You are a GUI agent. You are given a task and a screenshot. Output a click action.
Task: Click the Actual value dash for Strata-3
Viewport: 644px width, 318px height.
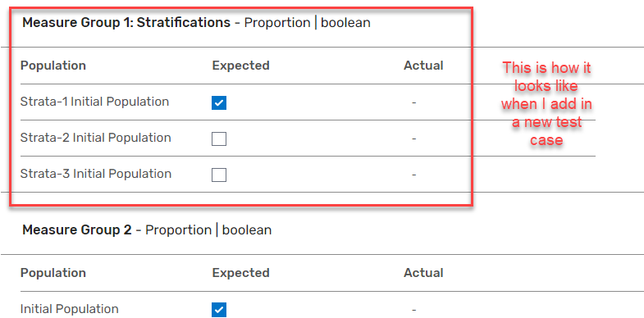414,175
